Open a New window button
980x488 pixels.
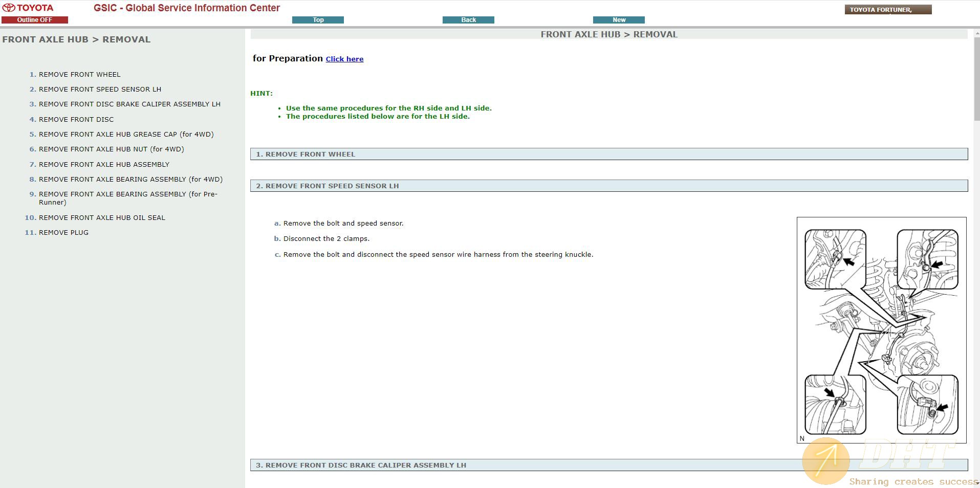click(619, 20)
